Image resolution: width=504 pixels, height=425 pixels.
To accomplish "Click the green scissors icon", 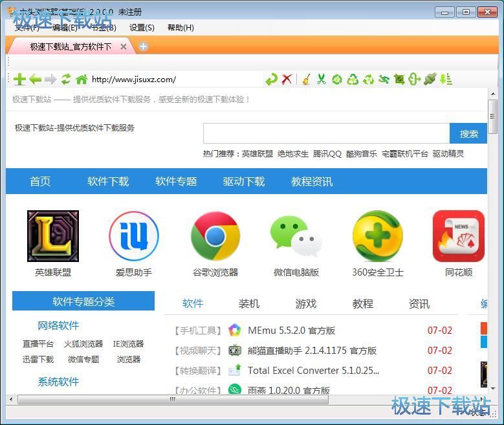I will point(322,79).
